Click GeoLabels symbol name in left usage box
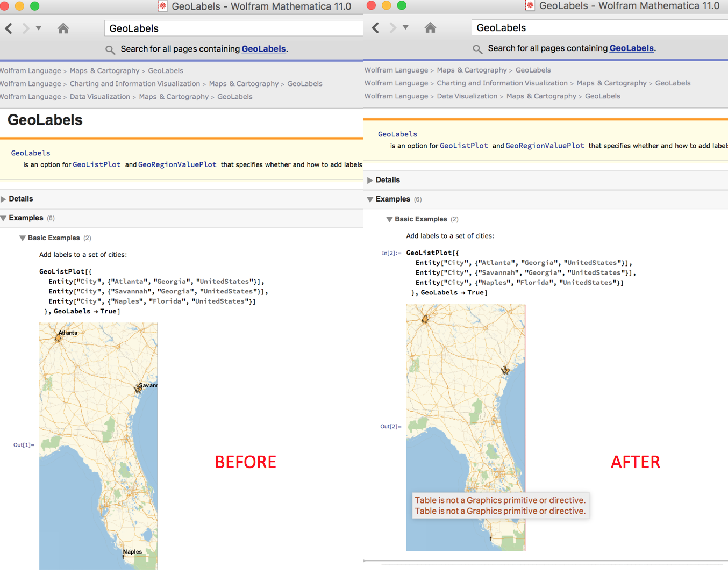728x575 pixels. [x=31, y=153]
